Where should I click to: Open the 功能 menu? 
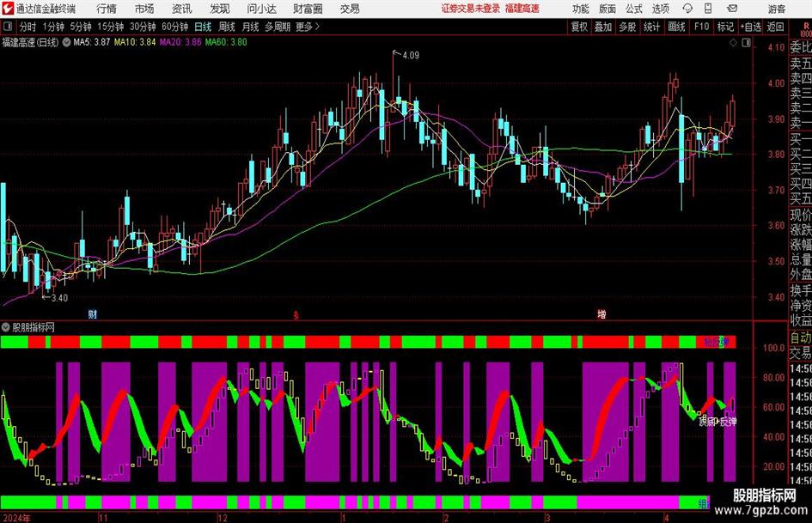[581, 9]
